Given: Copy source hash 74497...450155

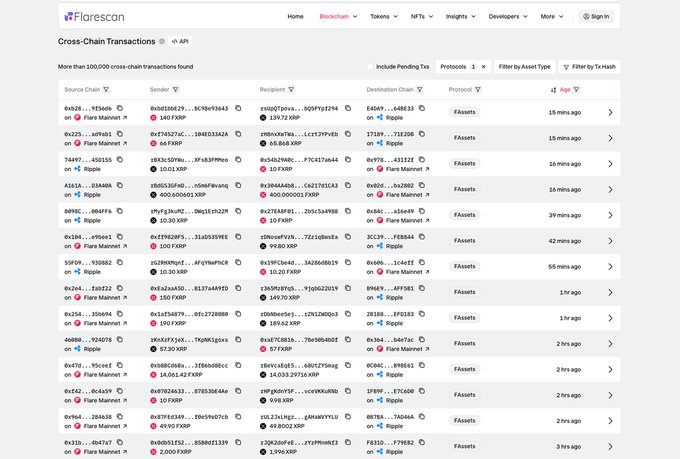Looking at the screenshot, I should point(120,159).
